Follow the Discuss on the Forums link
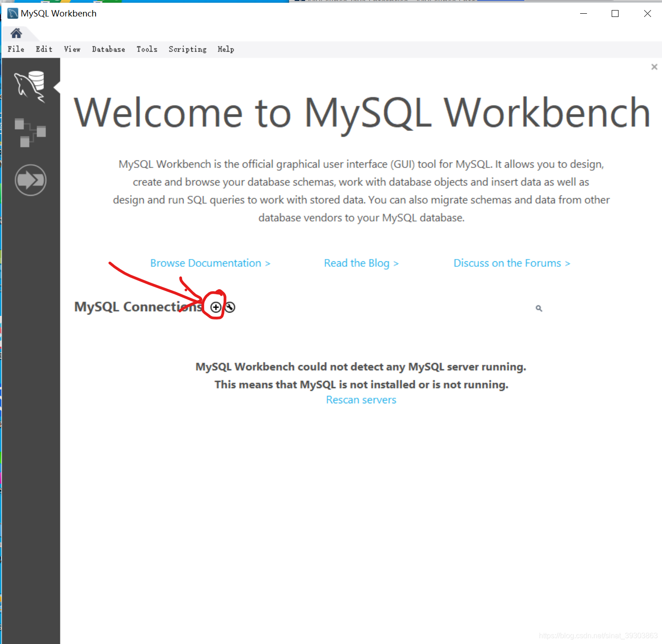Viewport: 662px width, 644px height. [x=512, y=263]
